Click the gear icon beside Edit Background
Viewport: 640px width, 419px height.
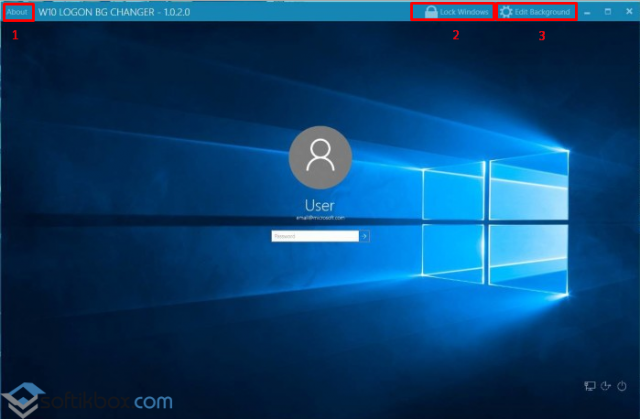point(506,12)
